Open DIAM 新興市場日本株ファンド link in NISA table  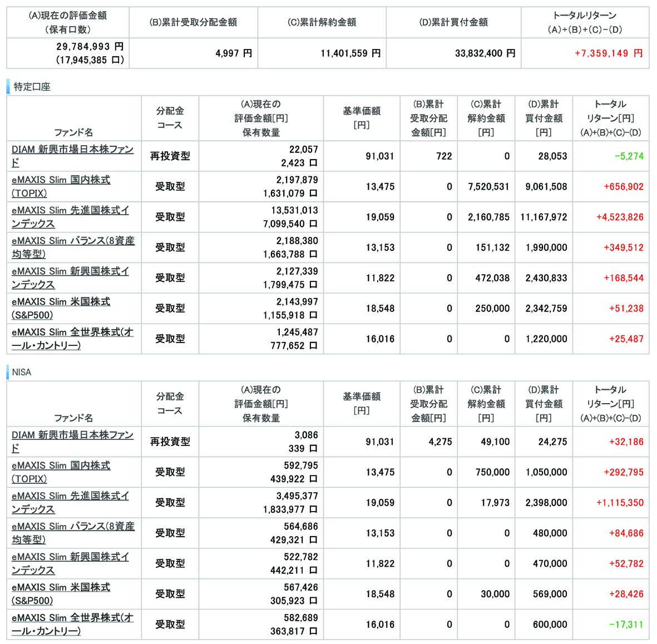point(72,442)
